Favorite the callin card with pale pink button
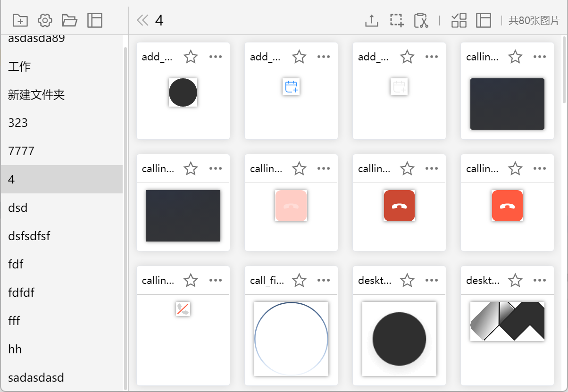Image resolution: width=568 pixels, height=392 pixels. 299,168
